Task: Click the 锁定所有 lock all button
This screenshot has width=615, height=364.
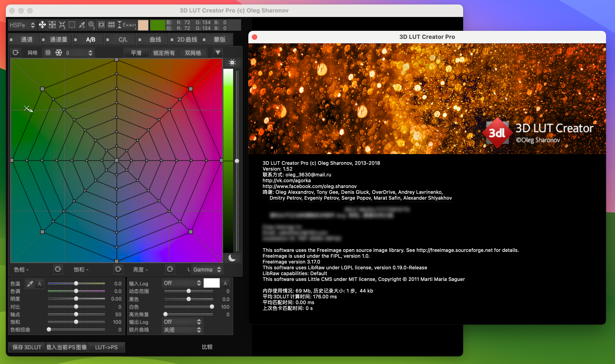Action: tap(164, 53)
